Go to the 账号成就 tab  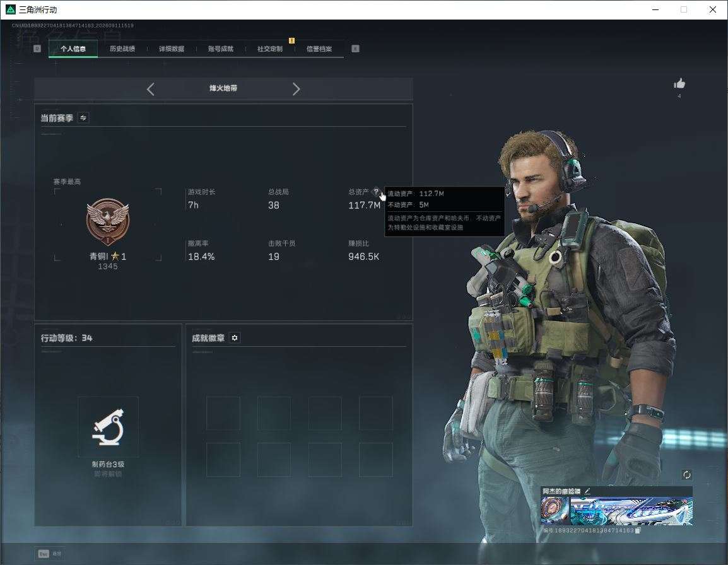coord(221,49)
